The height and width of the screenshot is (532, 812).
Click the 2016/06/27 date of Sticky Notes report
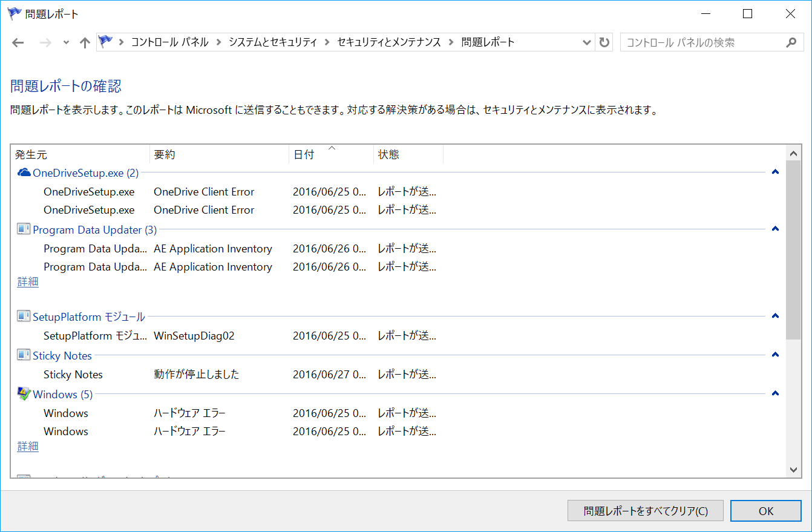click(x=329, y=374)
